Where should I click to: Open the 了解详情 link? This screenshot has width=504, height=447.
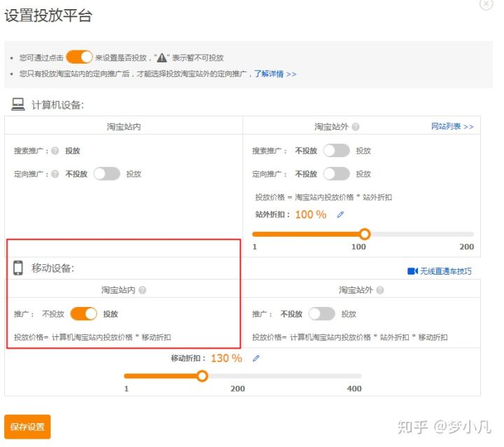(274, 74)
